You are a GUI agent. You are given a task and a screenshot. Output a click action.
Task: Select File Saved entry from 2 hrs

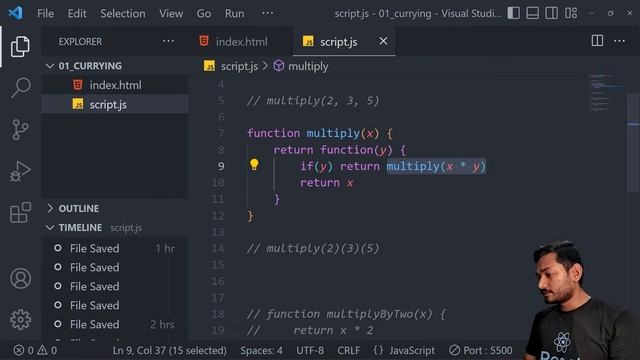point(115,324)
